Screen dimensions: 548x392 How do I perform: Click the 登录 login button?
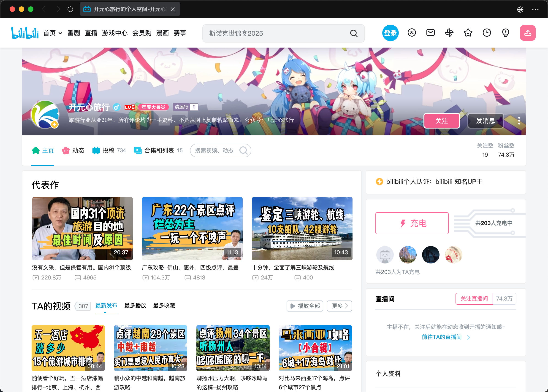390,33
